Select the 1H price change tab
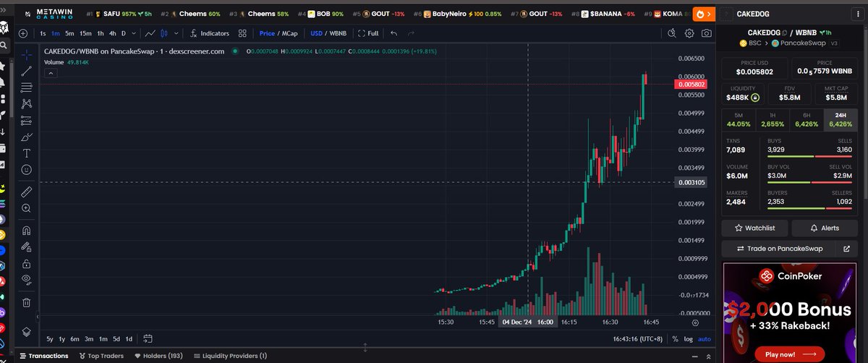Image resolution: width=868 pixels, height=363 pixels. coord(773,119)
